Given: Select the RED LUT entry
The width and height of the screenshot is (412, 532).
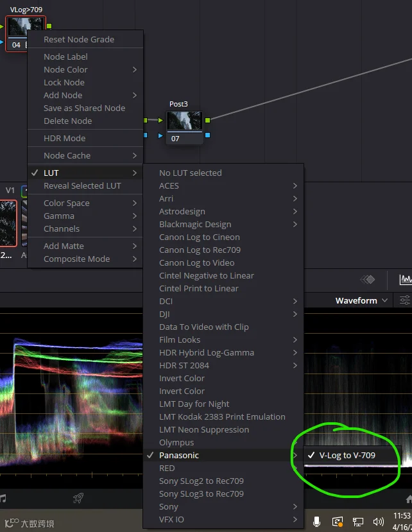Looking at the screenshot, I should coord(223,468).
